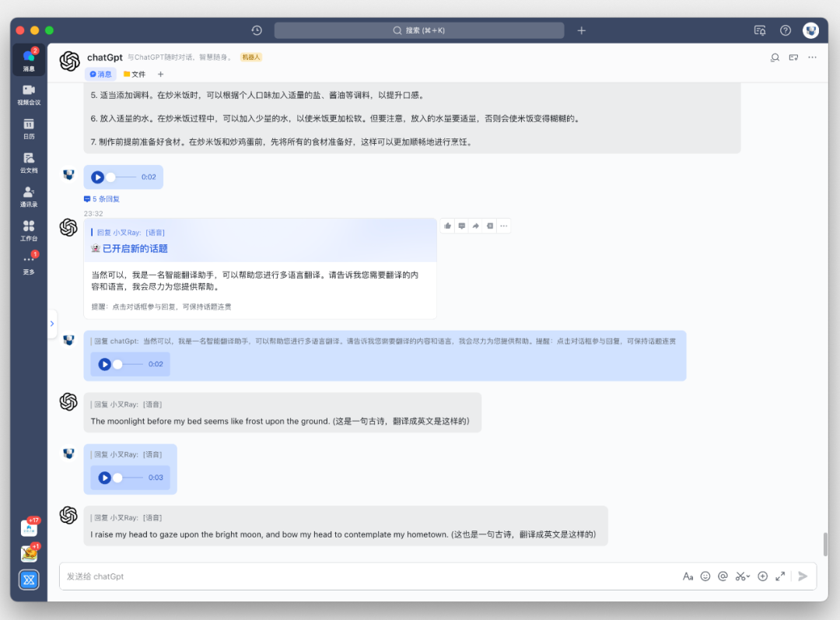Viewport: 840px width, 620px height.
Task: Open Workbench in the sidebar
Action: [x=29, y=230]
